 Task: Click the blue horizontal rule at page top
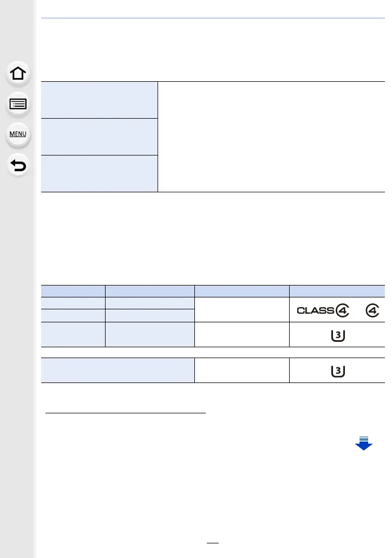pos(213,18)
